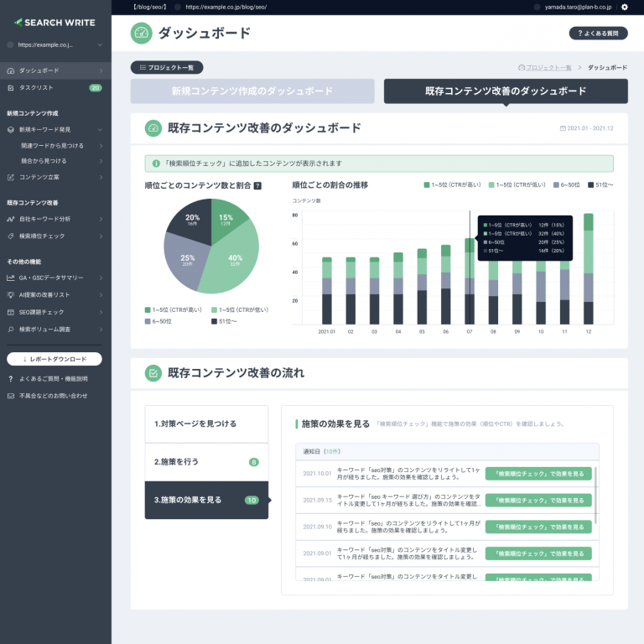The image size is (644, 644).
Task: Toggle 1~5位 (CTRが低い) legend in bar chart
Action: 517,185
